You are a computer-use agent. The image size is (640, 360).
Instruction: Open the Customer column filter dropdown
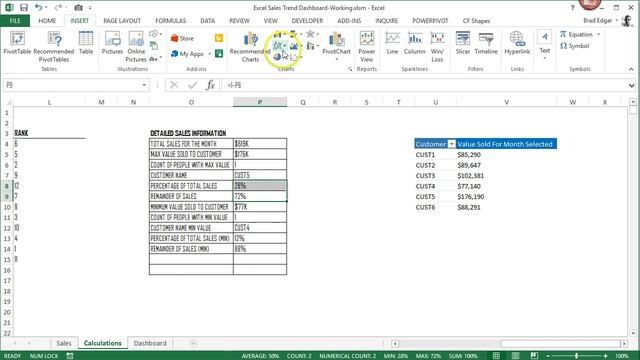tap(451, 144)
